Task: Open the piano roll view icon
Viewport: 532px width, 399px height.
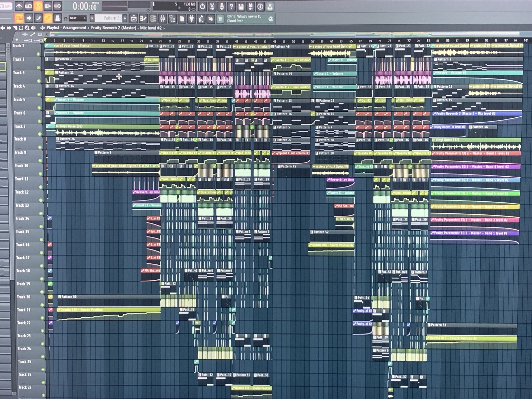Action: (x=143, y=19)
